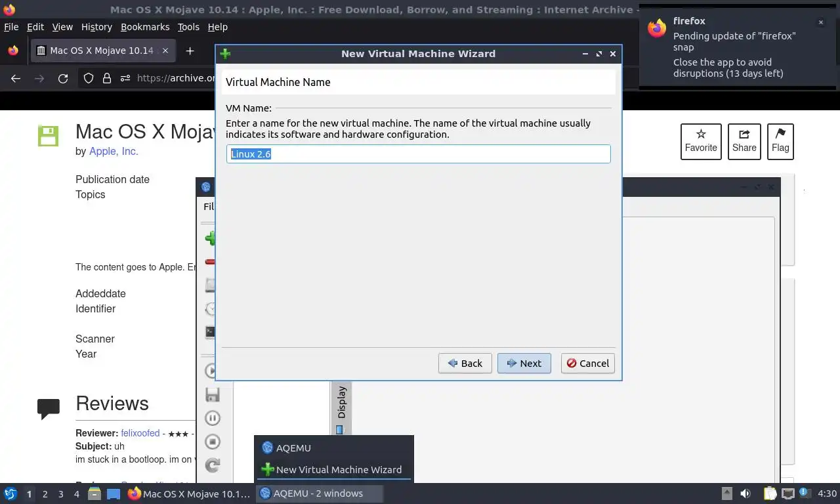
Task: Cancel the New Virtual Machine Wizard
Action: [587, 363]
